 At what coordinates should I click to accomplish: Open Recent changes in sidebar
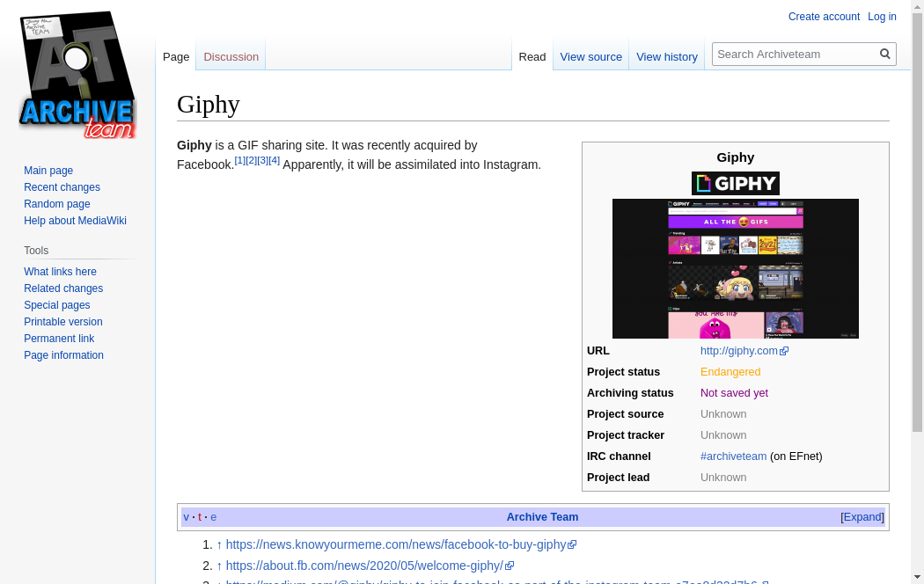tap(62, 187)
